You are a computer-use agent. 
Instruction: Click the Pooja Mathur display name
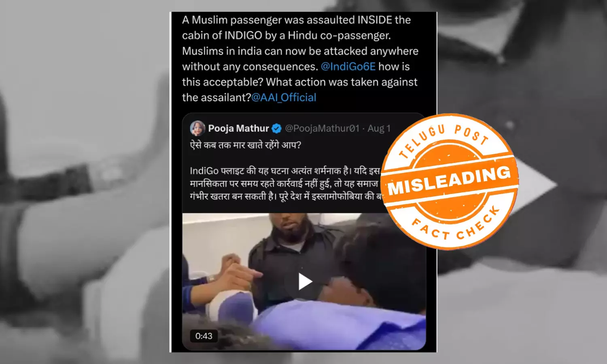click(238, 129)
